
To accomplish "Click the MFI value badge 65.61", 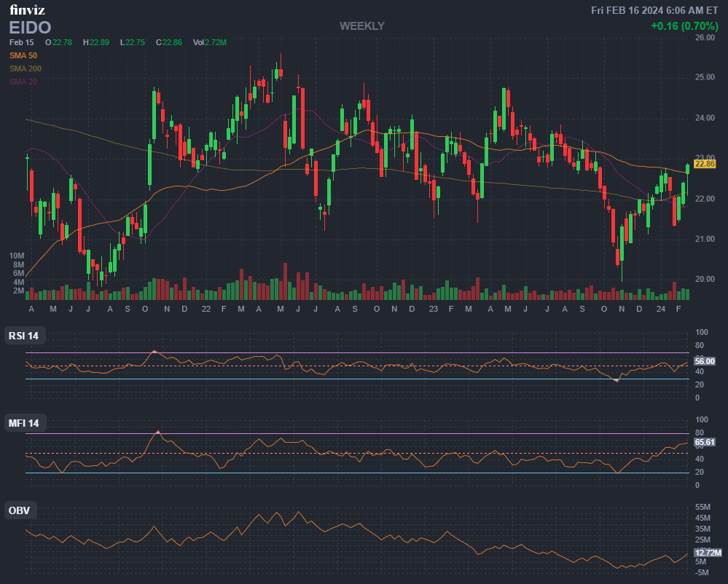I will coord(705,442).
